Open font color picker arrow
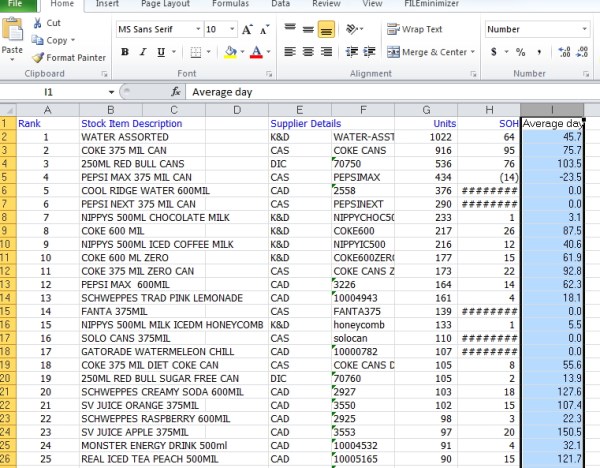Viewport: 600px width, 468px height. pyautogui.click(x=269, y=52)
